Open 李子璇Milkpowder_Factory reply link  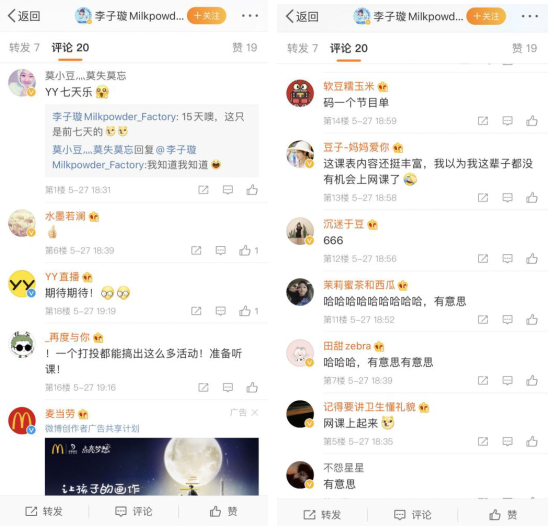115,117
